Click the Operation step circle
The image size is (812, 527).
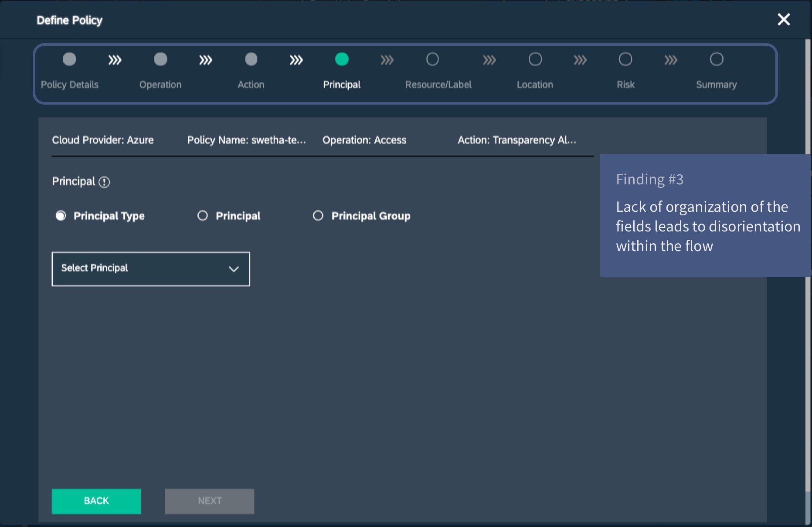point(160,59)
